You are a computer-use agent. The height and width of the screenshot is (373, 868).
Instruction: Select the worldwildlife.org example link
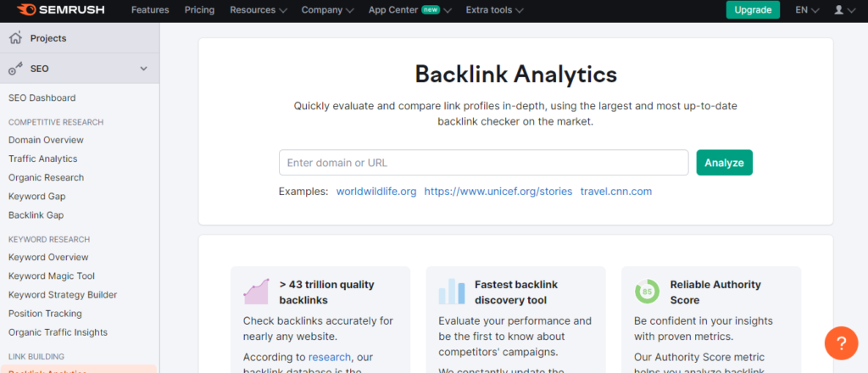pos(376,192)
